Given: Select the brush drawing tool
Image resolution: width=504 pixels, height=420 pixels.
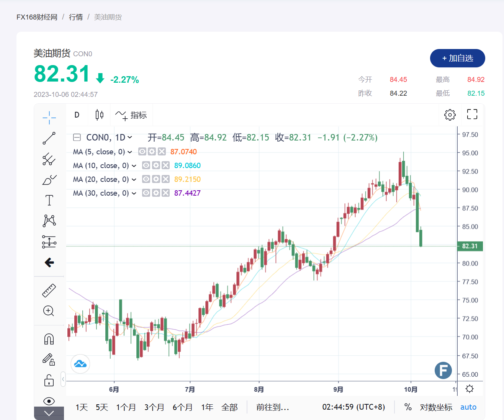Looking at the screenshot, I should pos(49,180).
